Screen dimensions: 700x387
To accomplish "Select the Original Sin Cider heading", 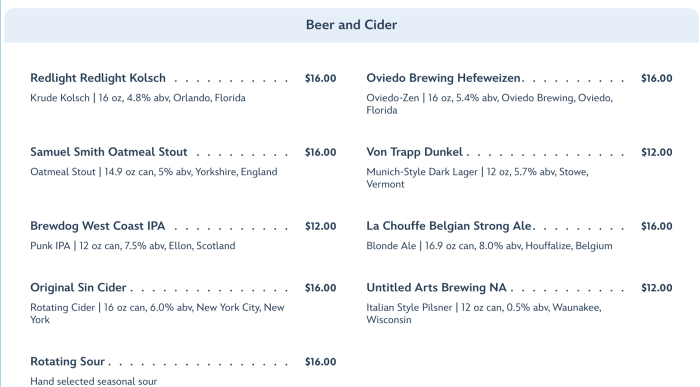I will (78, 287).
